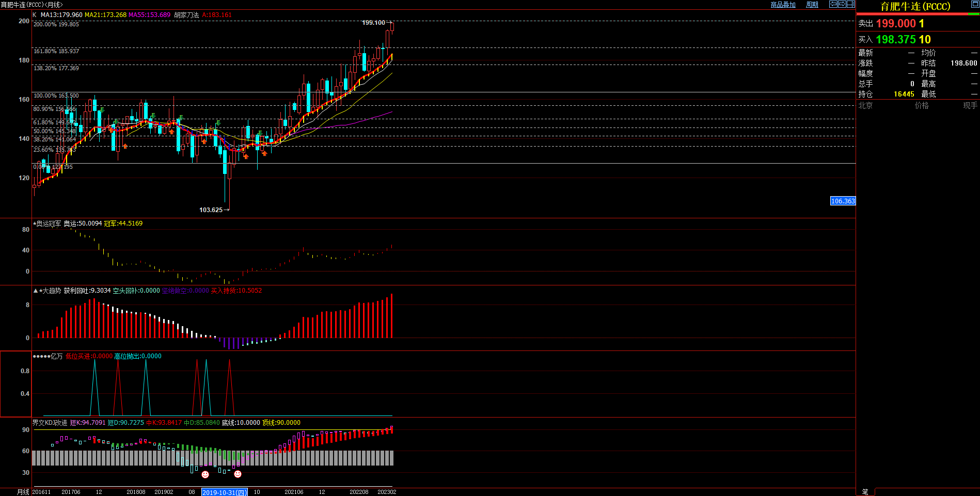The width and height of the screenshot is (980, 496).
Task: Click the 中D:85.0840 value
Action: [202, 423]
